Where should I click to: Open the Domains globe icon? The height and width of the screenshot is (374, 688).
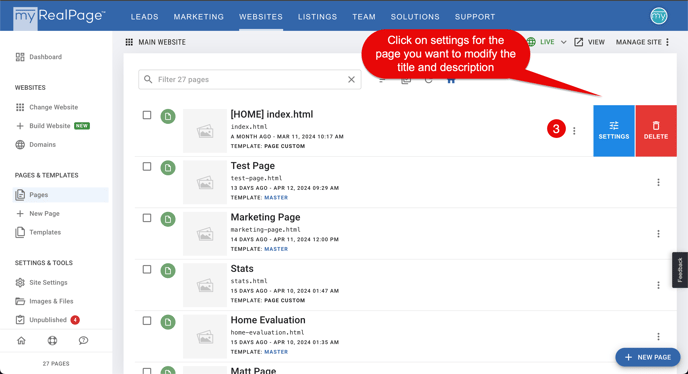(20, 144)
